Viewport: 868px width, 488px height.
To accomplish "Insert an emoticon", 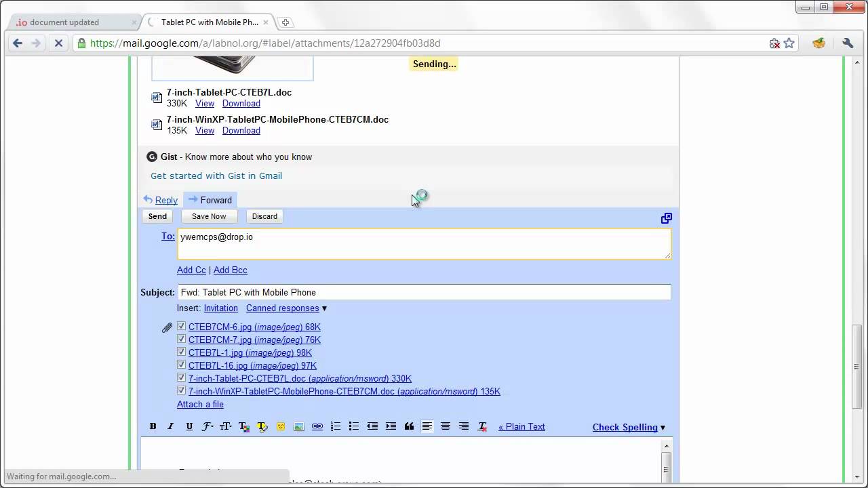I will click(x=281, y=426).
